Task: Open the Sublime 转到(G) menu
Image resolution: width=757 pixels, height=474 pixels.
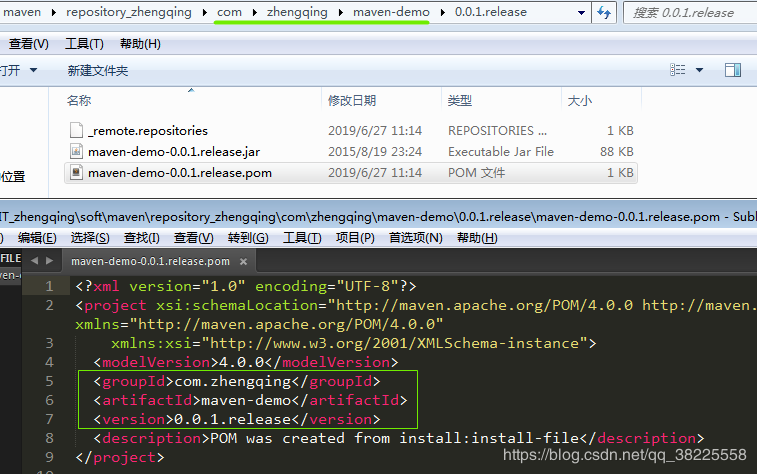Action: click(248, 238)
